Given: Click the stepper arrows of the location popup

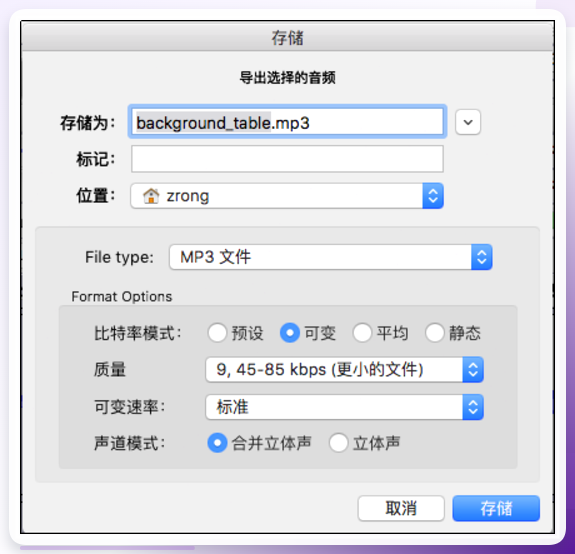Looking at the screenshot, I should click(433, 196).
